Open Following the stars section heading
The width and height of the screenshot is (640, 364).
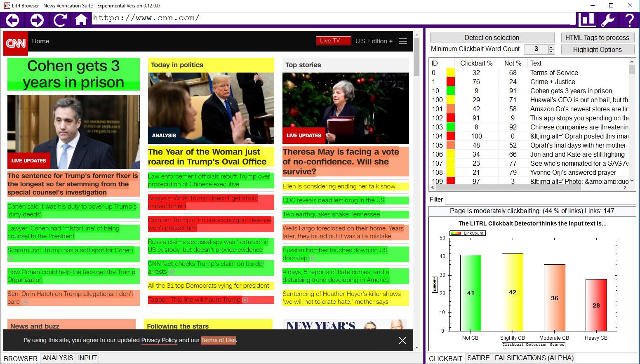click(178, 326)
